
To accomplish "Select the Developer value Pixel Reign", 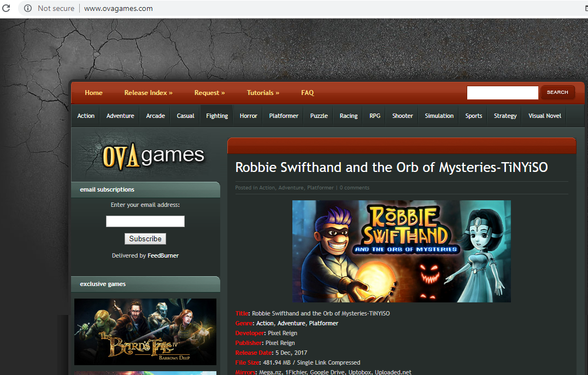I will pos(283,333).
